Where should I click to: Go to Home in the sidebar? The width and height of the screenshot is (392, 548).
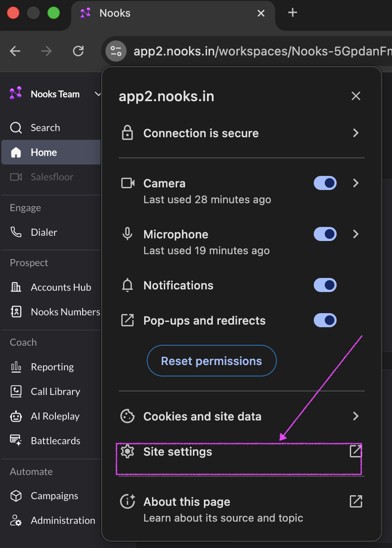51,152
